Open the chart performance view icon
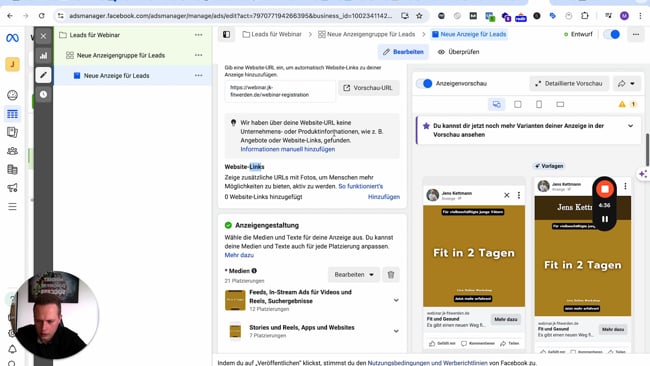 44,56
